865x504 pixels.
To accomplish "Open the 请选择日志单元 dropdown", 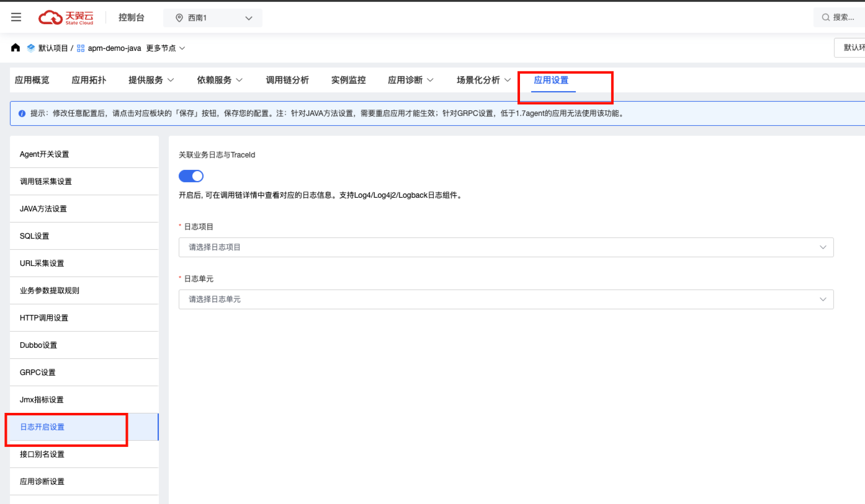I will [506, 299].
